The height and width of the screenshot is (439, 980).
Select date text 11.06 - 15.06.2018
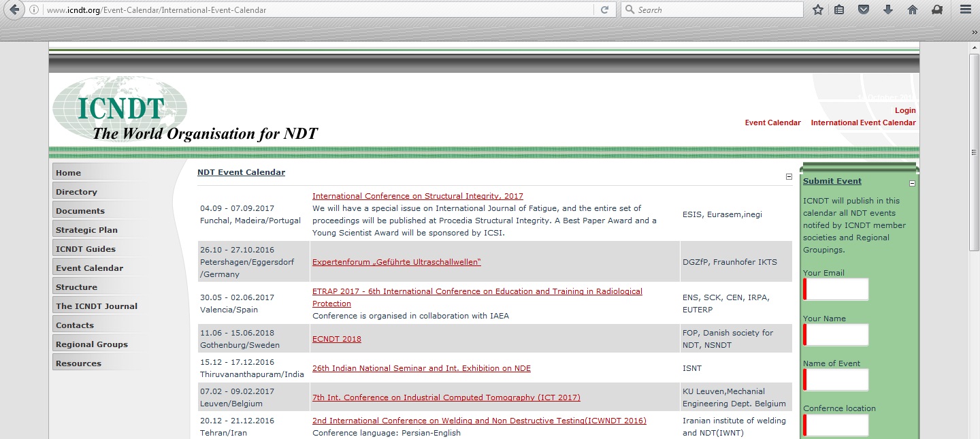[x=237, y=333]
